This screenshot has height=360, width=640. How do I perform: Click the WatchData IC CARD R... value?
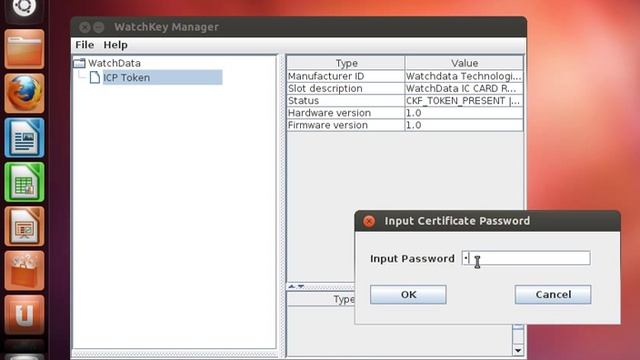[464, 89]
